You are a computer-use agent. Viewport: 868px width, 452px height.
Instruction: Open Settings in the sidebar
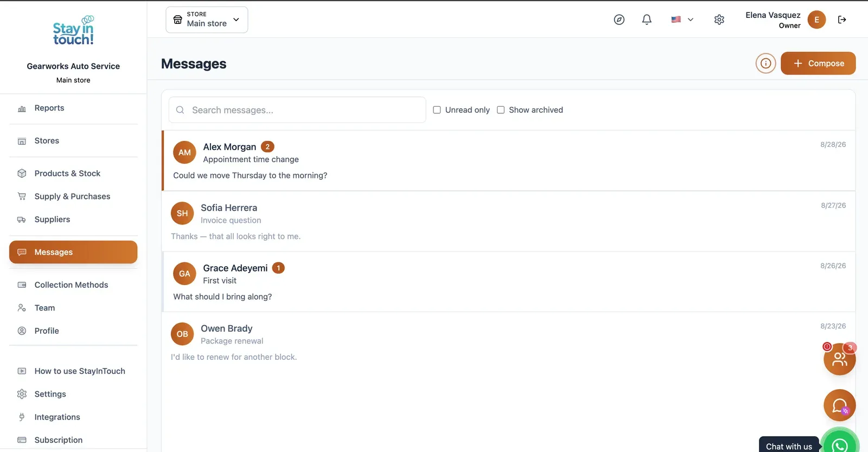point(73,394)
